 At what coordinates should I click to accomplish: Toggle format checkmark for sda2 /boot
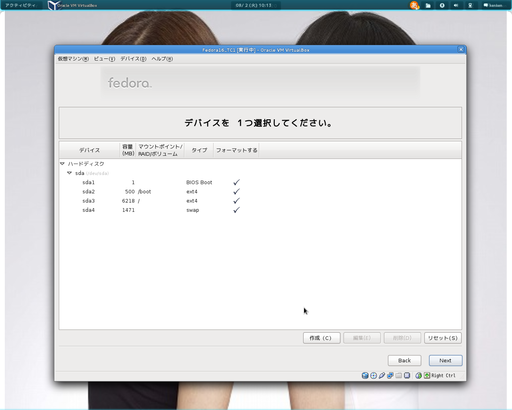tap(236, 192)
